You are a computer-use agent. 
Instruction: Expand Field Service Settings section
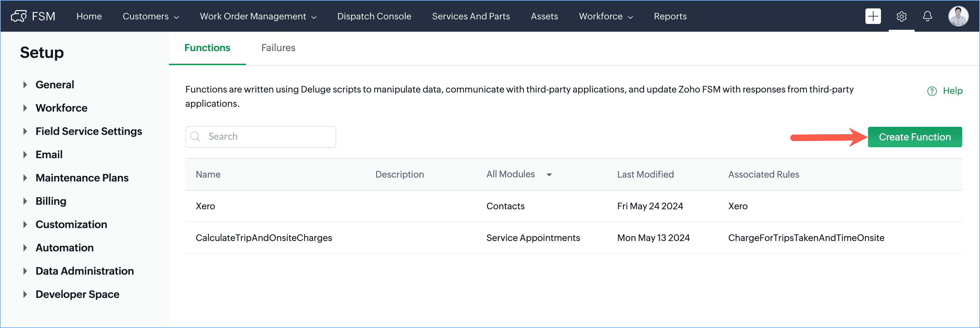pyautogui.click(x=25, y=131)
